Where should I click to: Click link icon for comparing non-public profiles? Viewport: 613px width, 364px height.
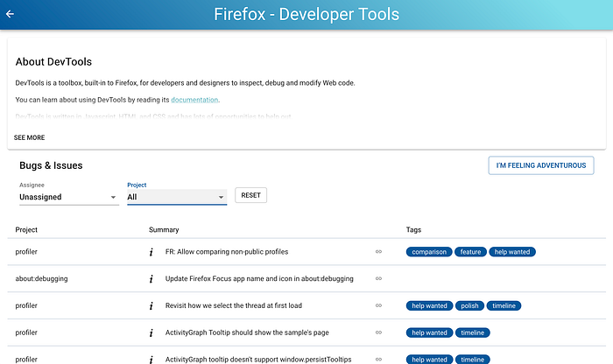coord(378,252)
